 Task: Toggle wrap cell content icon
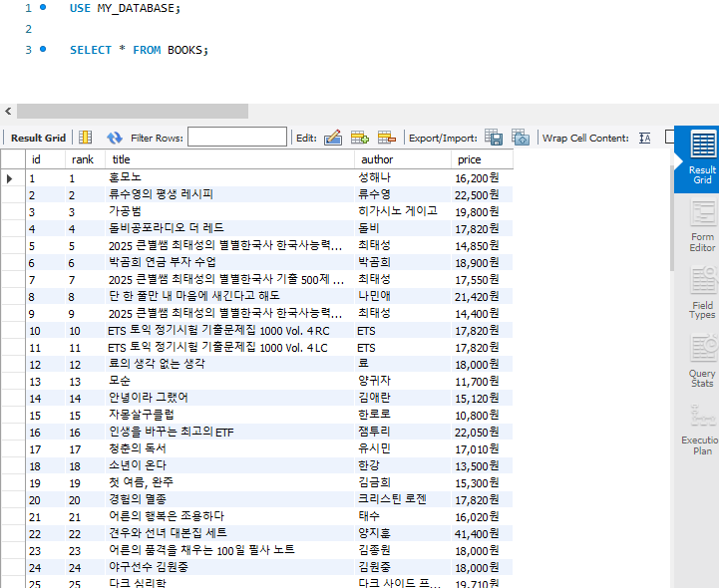click(645, 138)
